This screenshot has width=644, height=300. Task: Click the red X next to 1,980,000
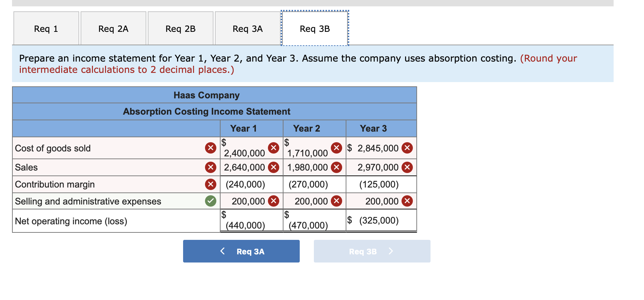pyautogui.click(x=336, y=167)
